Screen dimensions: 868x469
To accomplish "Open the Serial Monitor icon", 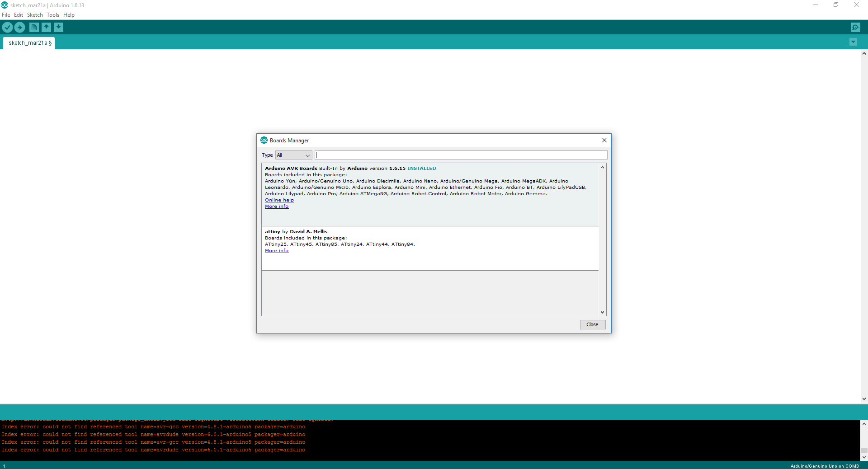I will pyautogui.click(x=855, y=28).
